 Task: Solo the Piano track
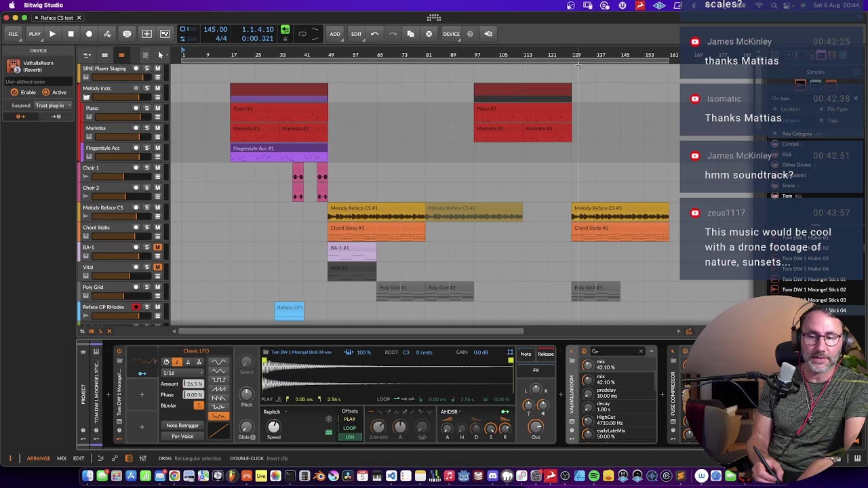(x=146, y=108)
